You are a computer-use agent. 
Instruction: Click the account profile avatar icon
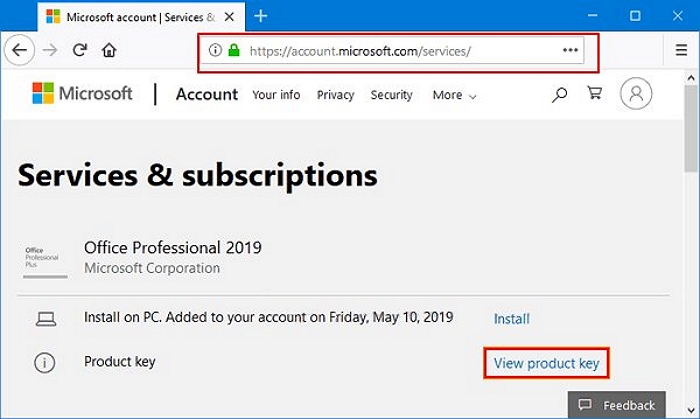(636, 94)
